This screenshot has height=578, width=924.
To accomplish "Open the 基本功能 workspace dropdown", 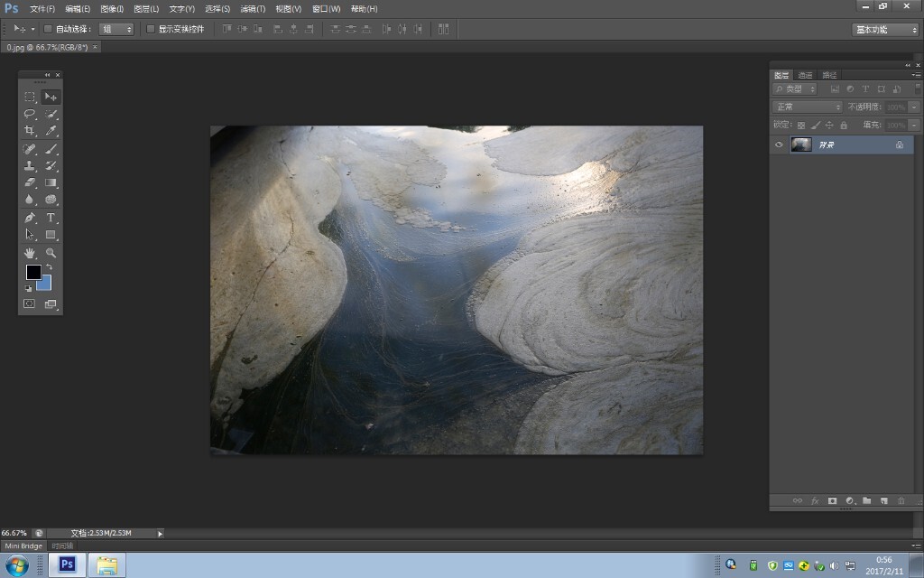I will [x=885, y=30].
